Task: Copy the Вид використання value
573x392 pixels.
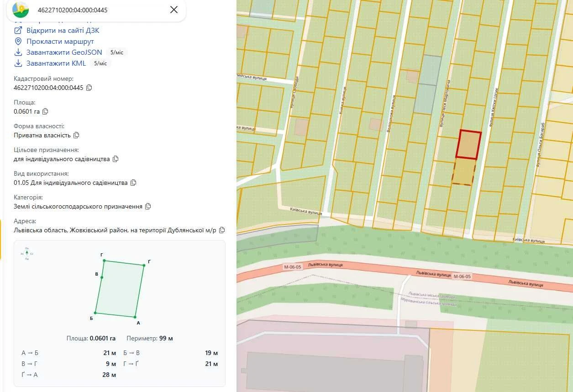Action: 133,183
